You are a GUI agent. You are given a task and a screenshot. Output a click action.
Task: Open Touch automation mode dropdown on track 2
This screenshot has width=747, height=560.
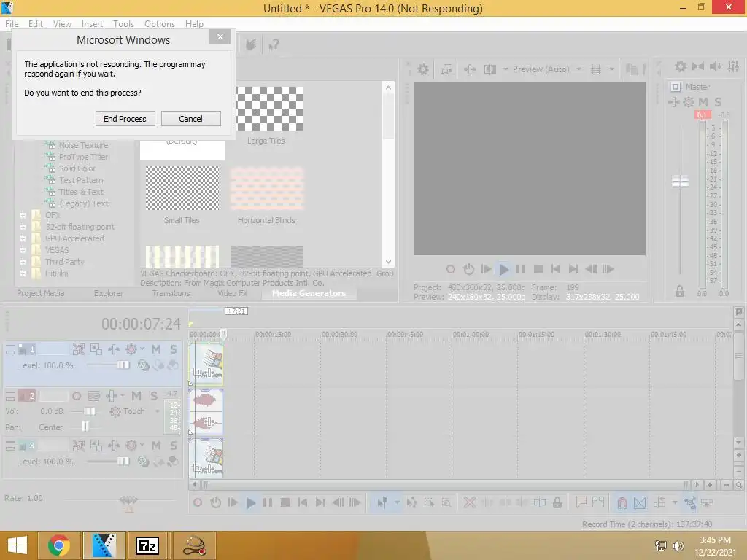coord(157,411)
